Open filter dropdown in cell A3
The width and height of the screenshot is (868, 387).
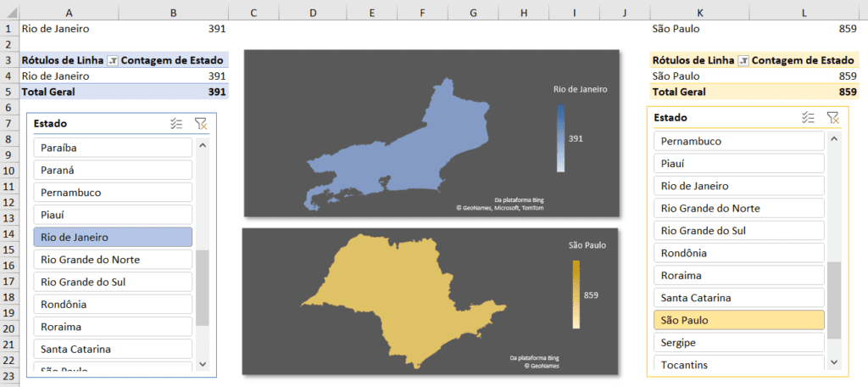(x=113, y=61)
